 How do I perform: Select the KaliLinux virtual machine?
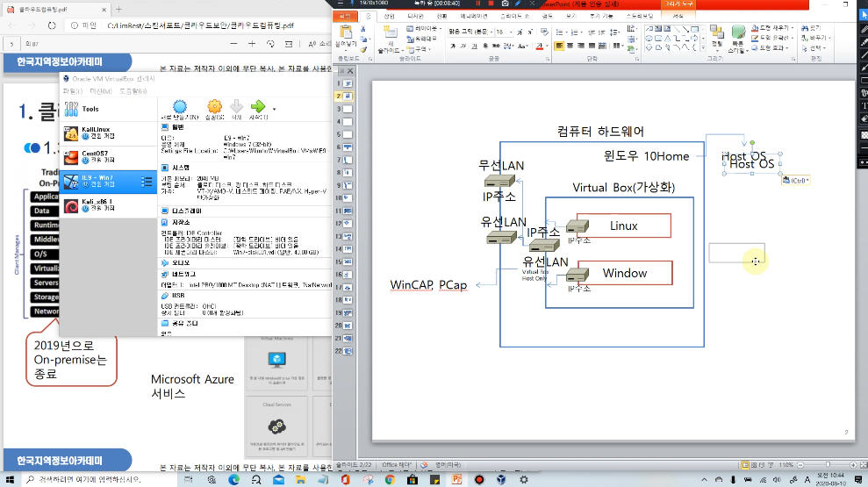click(x=108, y=133)
